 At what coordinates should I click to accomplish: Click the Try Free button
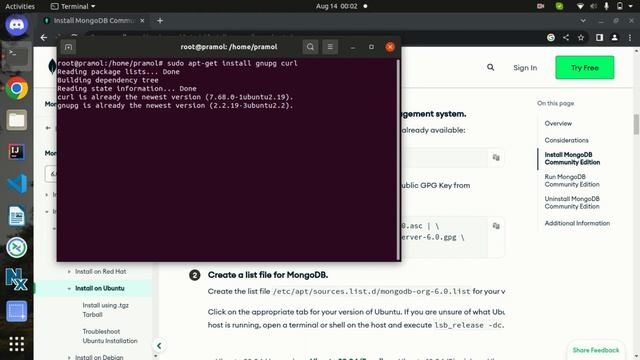click(x=584, y=67)
